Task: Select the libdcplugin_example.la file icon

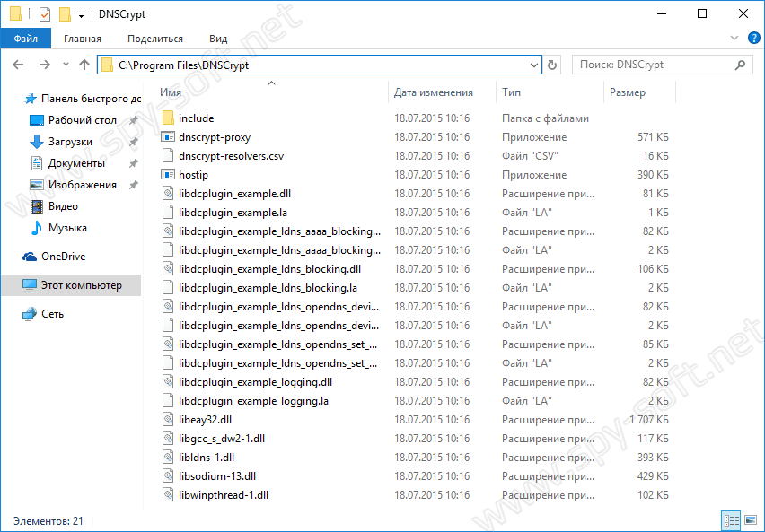Action: (x=168, y=213)
